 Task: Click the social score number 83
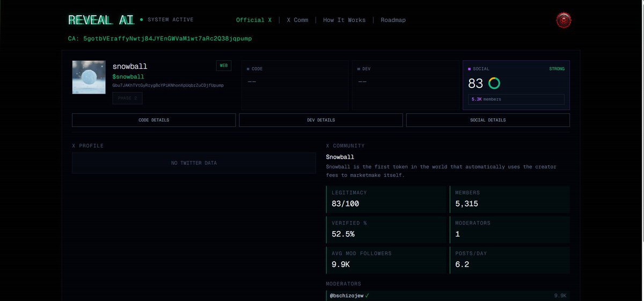(x=475, y=83)
